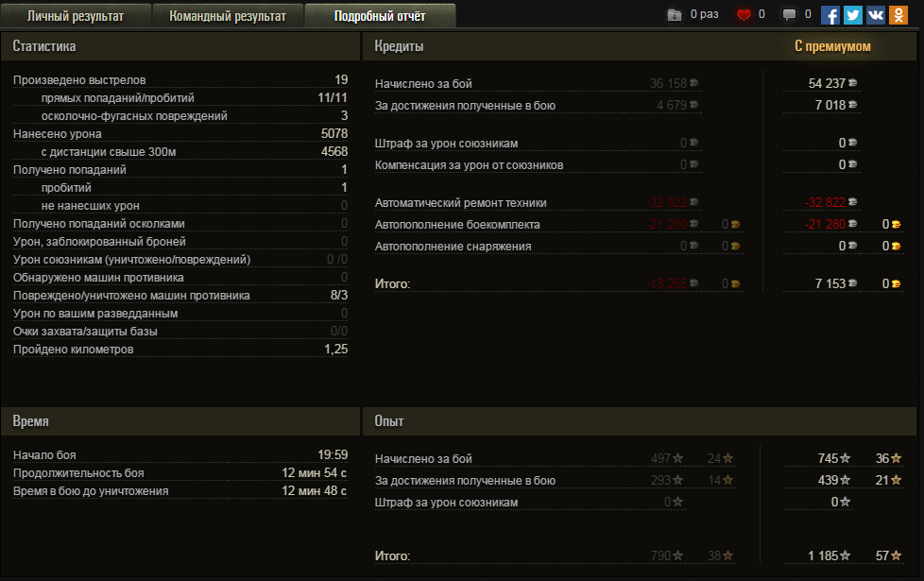Viewport: 924px width, 581px height.
Task: Click experience star next to 1 185
Action: tap(846, 556)
